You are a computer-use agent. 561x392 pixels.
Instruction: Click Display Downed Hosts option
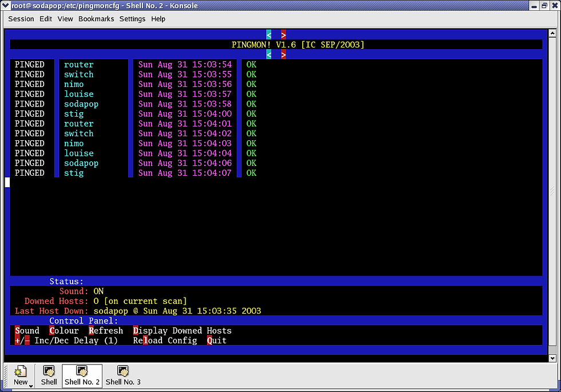coord(182,331)
